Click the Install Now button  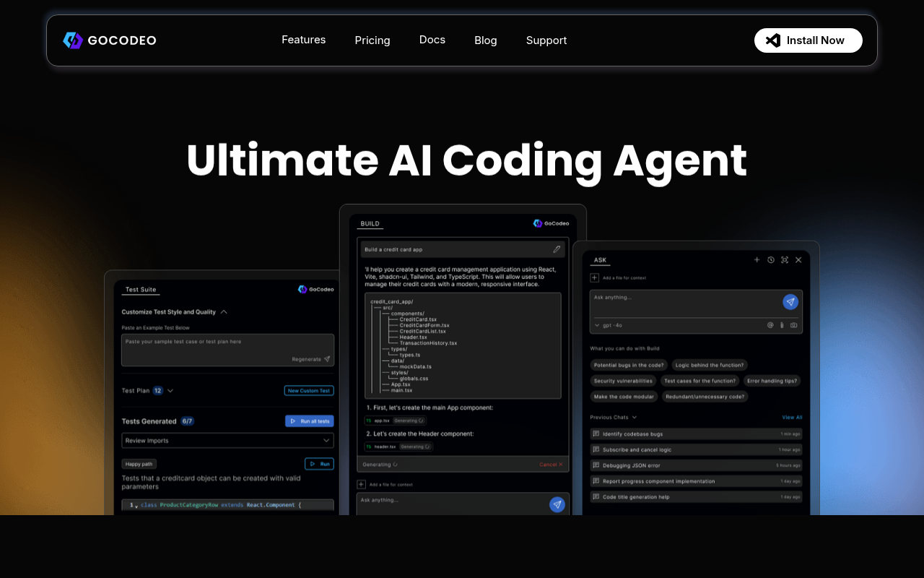808,40
